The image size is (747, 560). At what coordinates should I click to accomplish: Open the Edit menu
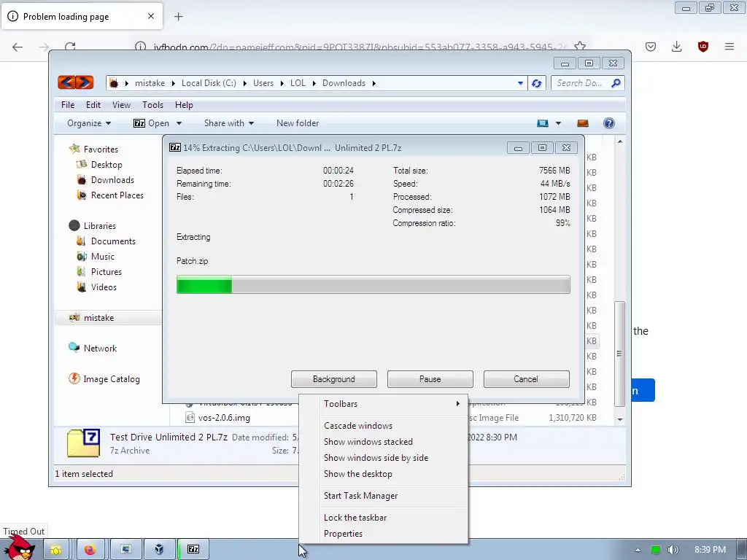click(93, 105)
